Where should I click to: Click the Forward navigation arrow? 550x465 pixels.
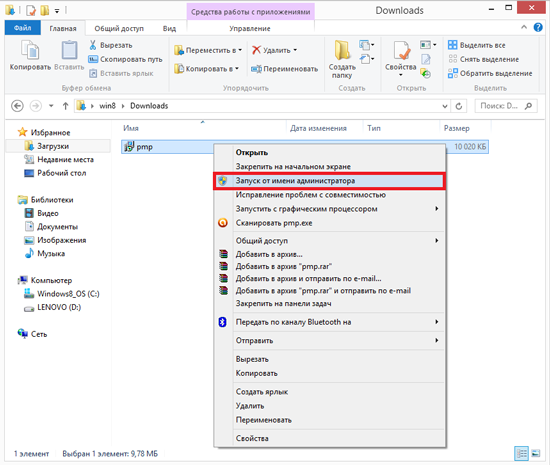(x=35, y=106)
